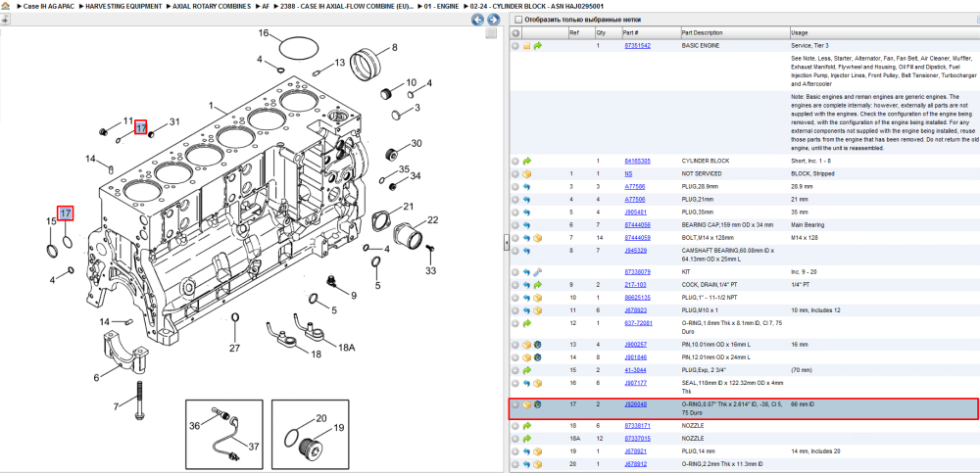Open part number link 87444059
This screenshot has height=473, width=980.
638,237
